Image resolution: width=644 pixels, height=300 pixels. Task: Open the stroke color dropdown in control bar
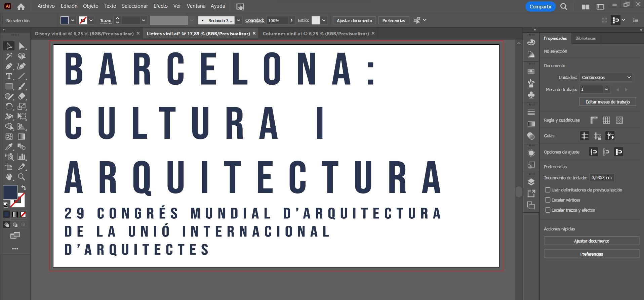tap(91, 20)
